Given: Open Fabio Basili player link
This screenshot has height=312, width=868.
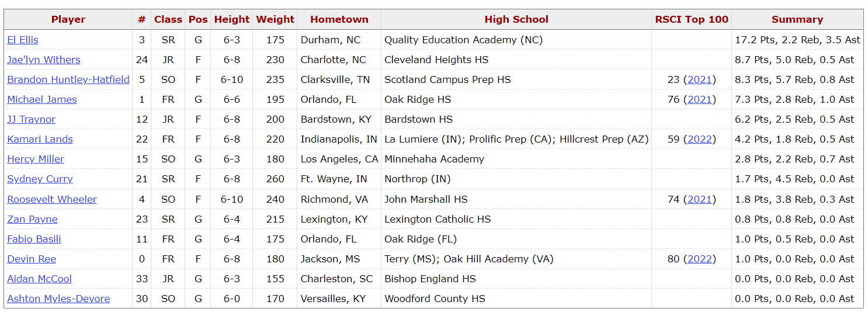Looking at the screenshot, I should (34, 239).
